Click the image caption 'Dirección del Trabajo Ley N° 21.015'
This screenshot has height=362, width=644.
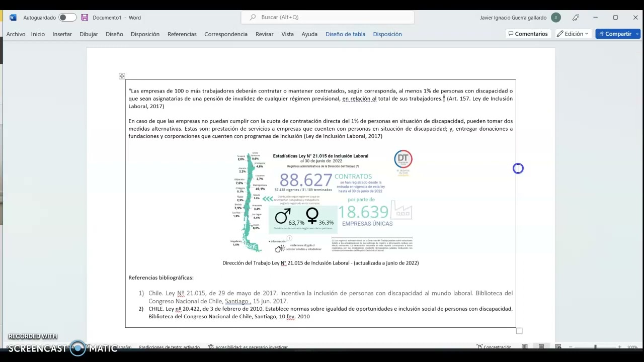[x=320, y=263]
